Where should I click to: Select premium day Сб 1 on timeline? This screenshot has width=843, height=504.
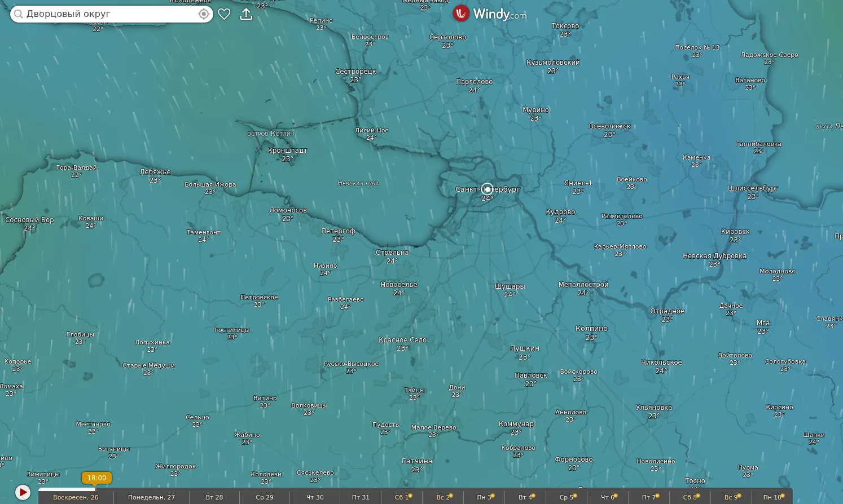[x=403, y=497]
